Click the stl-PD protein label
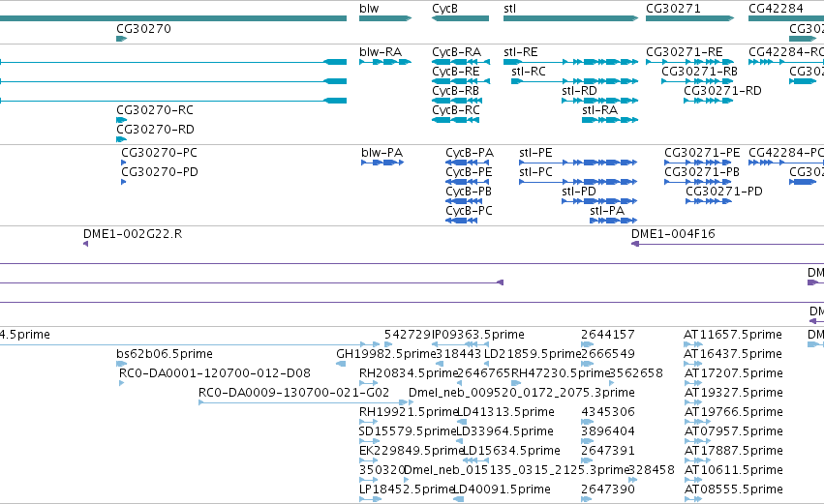Image resolution: width=824 pixels, height=504 pixels. (579, 193)
